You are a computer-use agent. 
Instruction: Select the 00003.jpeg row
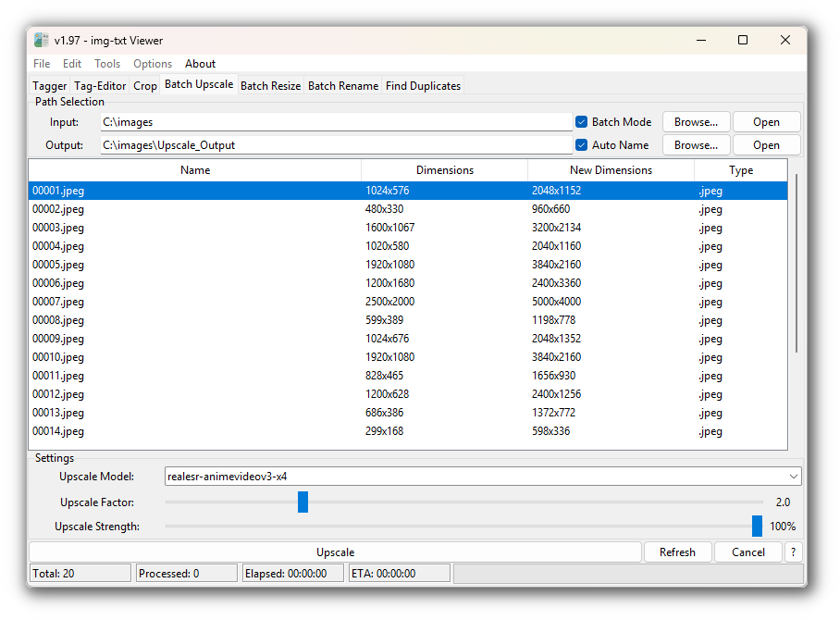click(x=408, y=228)
